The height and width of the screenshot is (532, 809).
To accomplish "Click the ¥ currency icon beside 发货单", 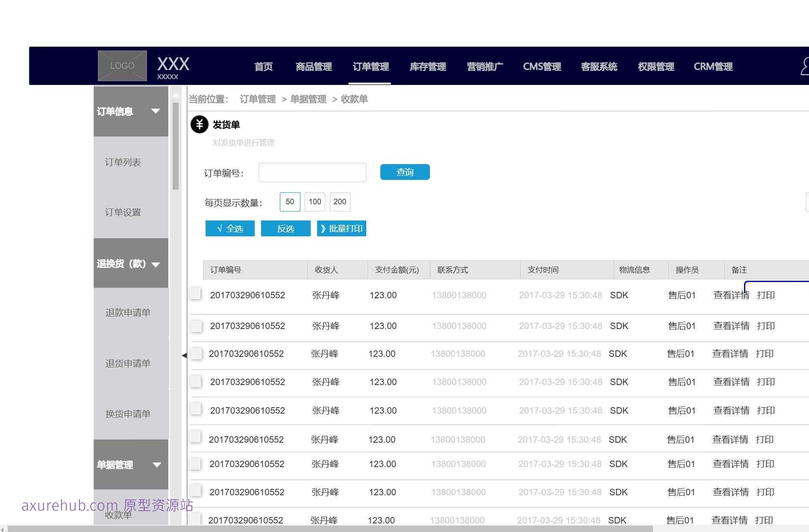I will coord(199,124).
